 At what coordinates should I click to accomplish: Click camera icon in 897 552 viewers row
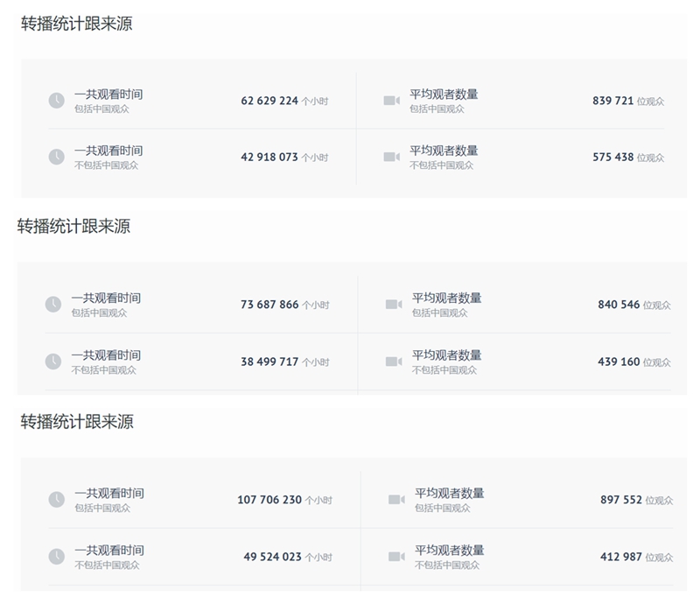pyautogui.click(x=396, y=500)
